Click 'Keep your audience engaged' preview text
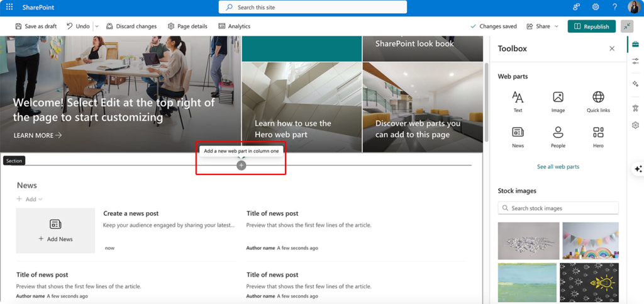Viewport: 644px width, 304px height. click(x=169, y=225)
